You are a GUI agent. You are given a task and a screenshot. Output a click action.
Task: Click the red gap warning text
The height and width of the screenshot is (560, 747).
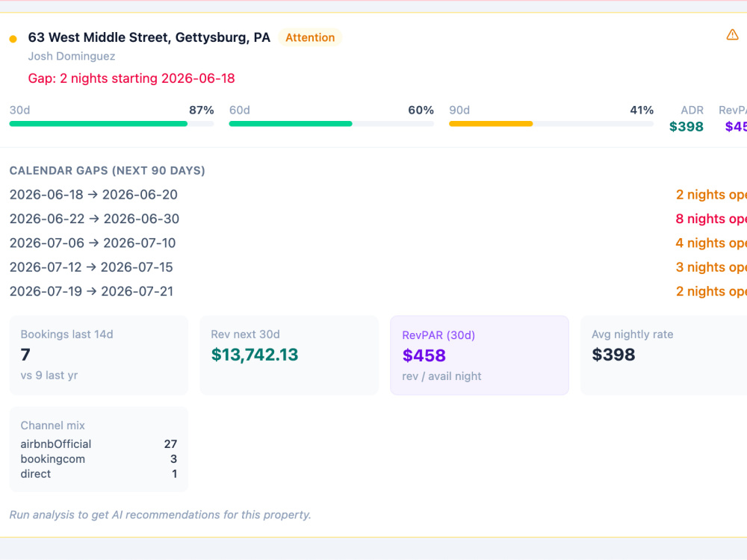coord(131,78)
